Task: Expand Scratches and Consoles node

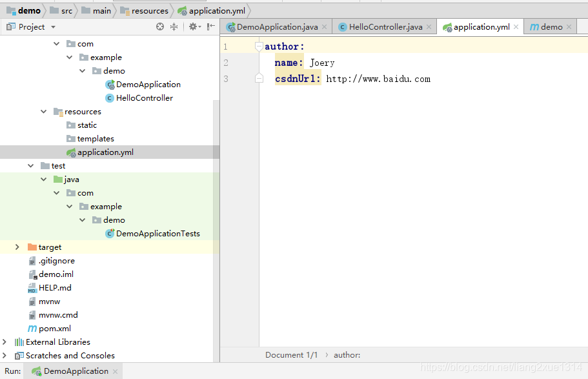Action: (x=5, y=355)
